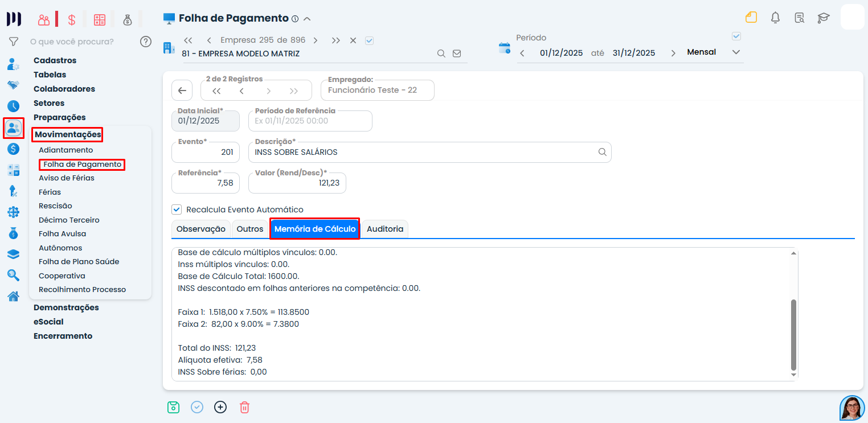
Task: Click the O que você procura search box
Action: 72,42
